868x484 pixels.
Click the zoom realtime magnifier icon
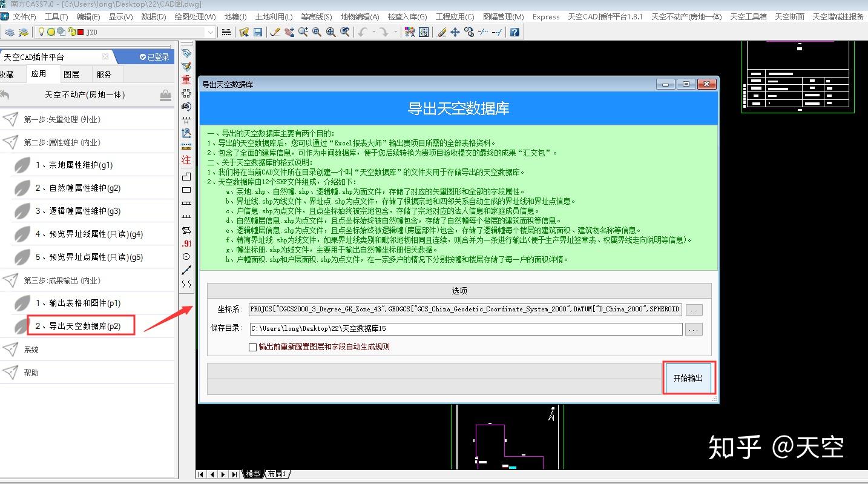pos(303,32)
